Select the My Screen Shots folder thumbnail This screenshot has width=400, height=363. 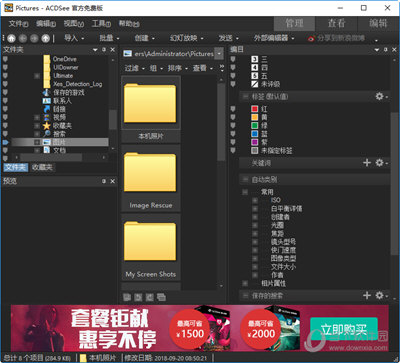pos(151,247)
